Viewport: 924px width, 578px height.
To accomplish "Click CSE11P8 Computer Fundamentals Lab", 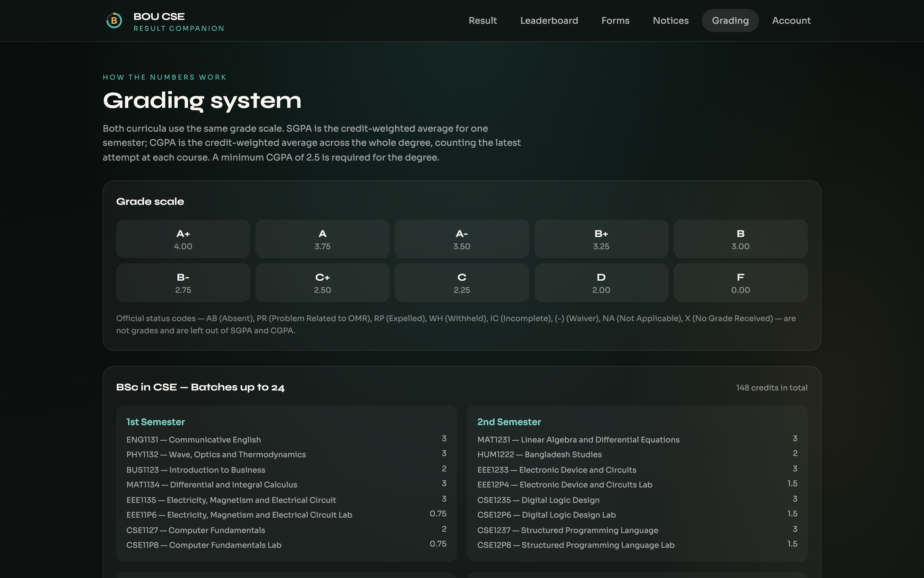I will click(287, 545).
